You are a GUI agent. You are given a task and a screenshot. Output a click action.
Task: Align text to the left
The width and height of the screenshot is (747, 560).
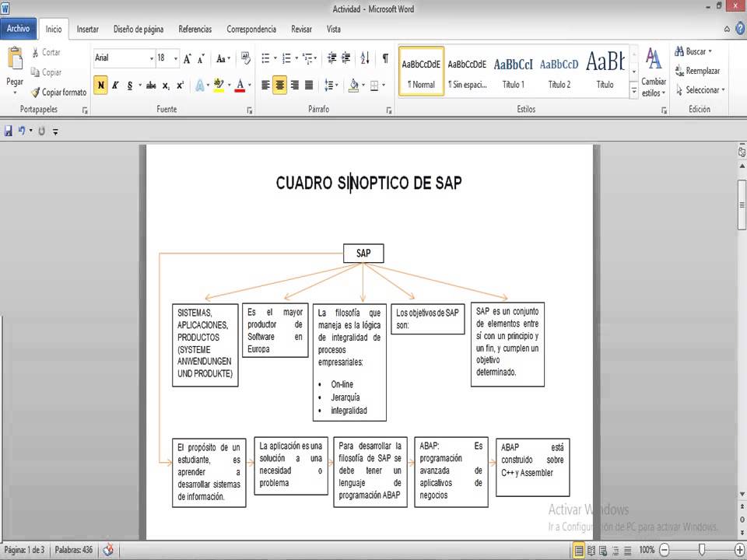click(265, 86)
